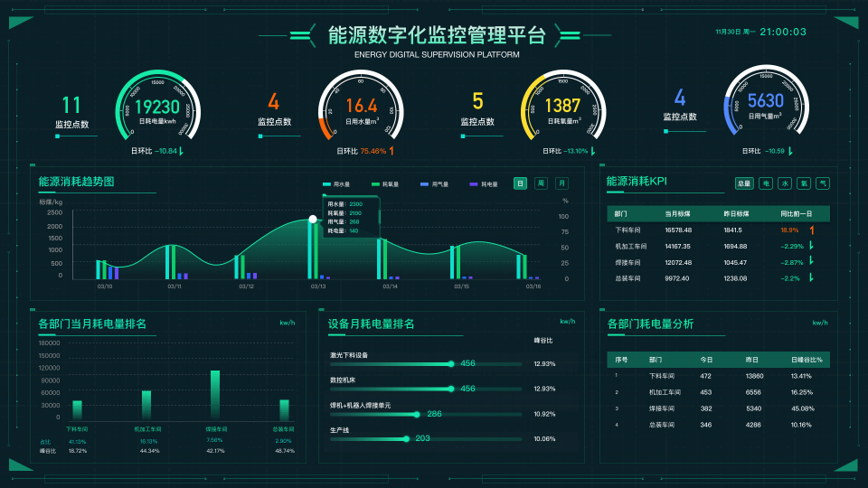Select the 水 KPI filter button
The image size is (868, 488).
[x=785, y=183]
